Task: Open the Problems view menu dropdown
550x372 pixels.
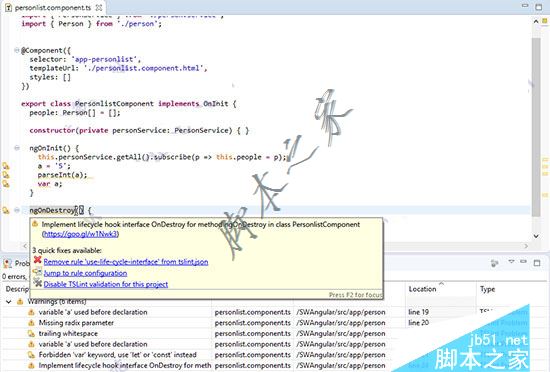Action: pos(511,262)
